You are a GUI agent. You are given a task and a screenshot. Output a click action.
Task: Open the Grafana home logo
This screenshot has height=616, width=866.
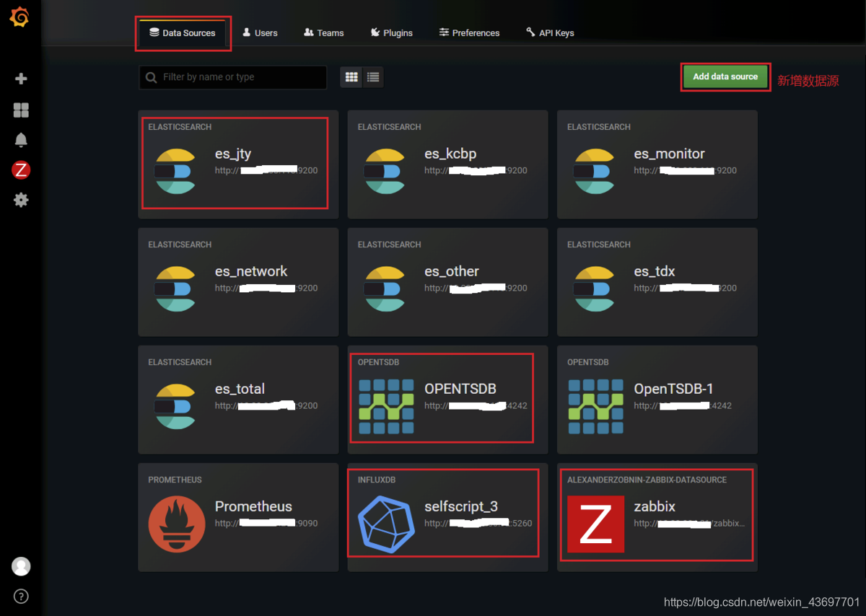pyautogui.click(x=20, y=17)
